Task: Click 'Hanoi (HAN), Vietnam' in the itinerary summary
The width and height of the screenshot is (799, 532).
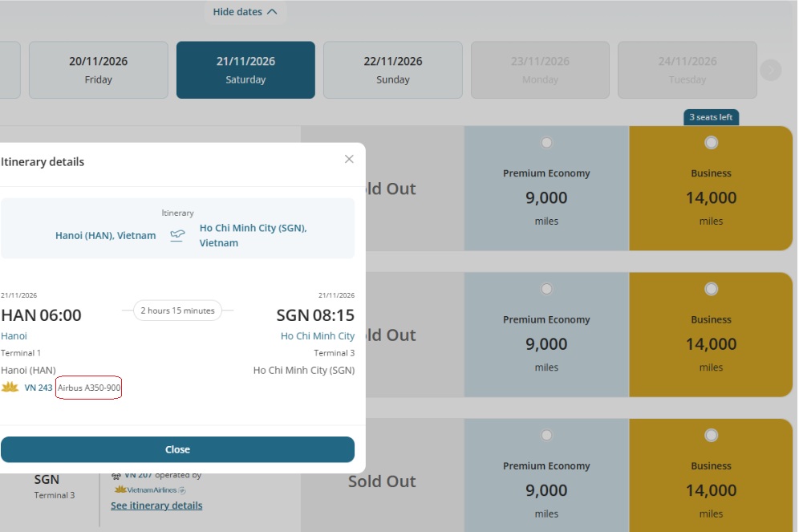Action: click(105, 235)
